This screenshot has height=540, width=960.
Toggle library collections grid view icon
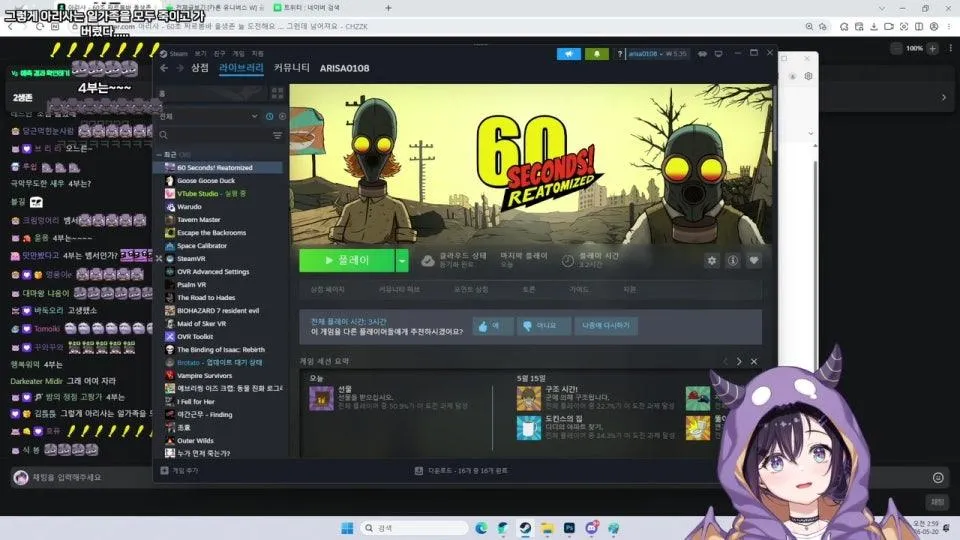click(x=277, y=93)
